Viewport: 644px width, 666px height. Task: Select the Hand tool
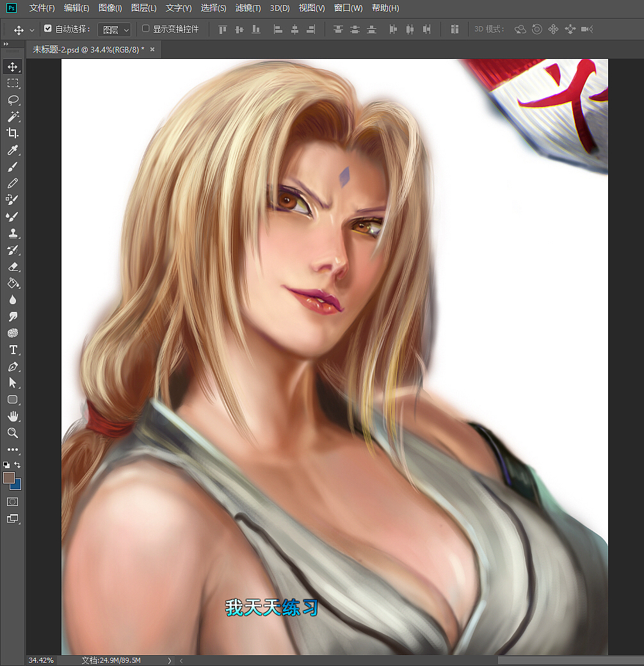click(x=12, y=416)
